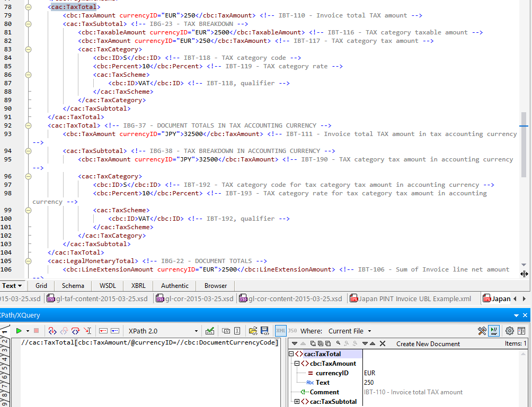
Task: Collapse the cac:TaxTotal node in results tree
Action: coord(291,354)
